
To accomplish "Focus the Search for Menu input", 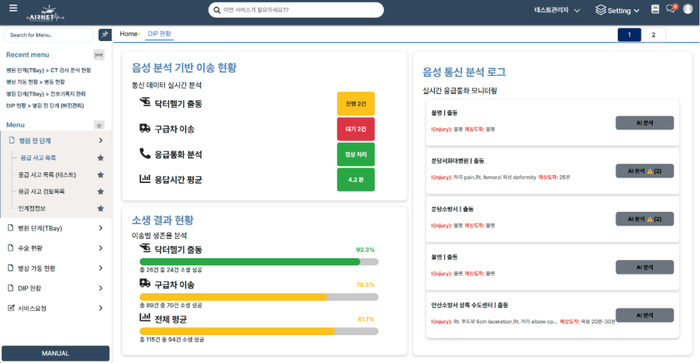I will (x=48, y=35).
